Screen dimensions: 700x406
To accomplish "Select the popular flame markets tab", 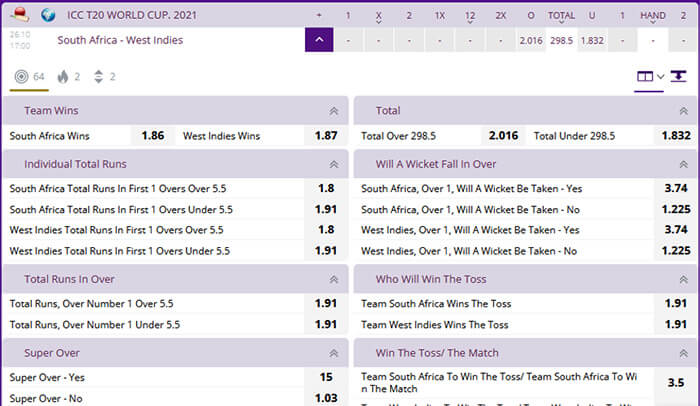I will click(x=69, y=77).
